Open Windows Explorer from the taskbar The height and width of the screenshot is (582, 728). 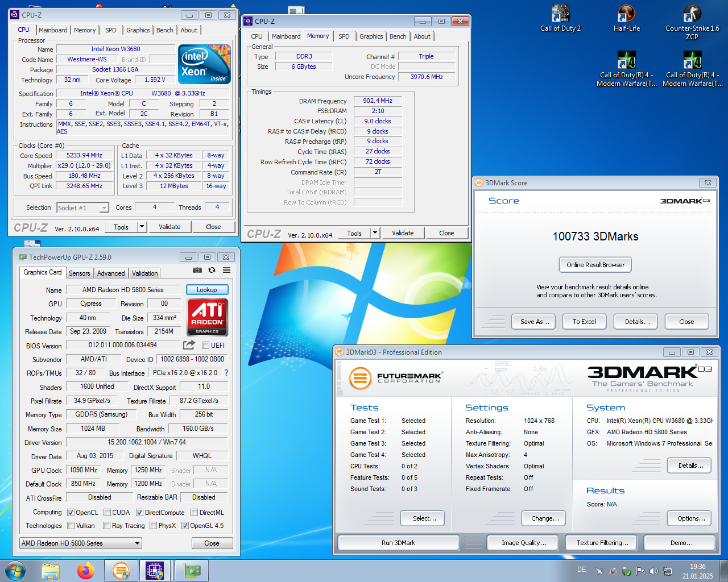(x=51, y=571)
